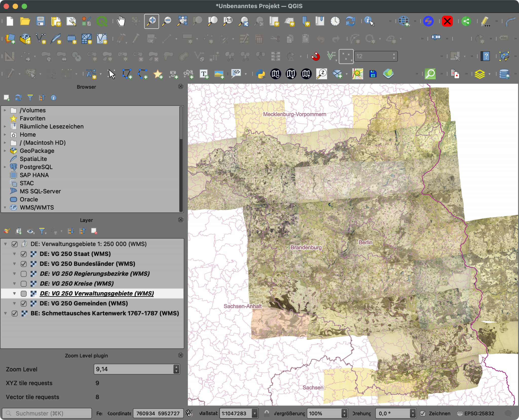
Task: Expand the PostgreSQL browser entry
Action: pos(5,167)
